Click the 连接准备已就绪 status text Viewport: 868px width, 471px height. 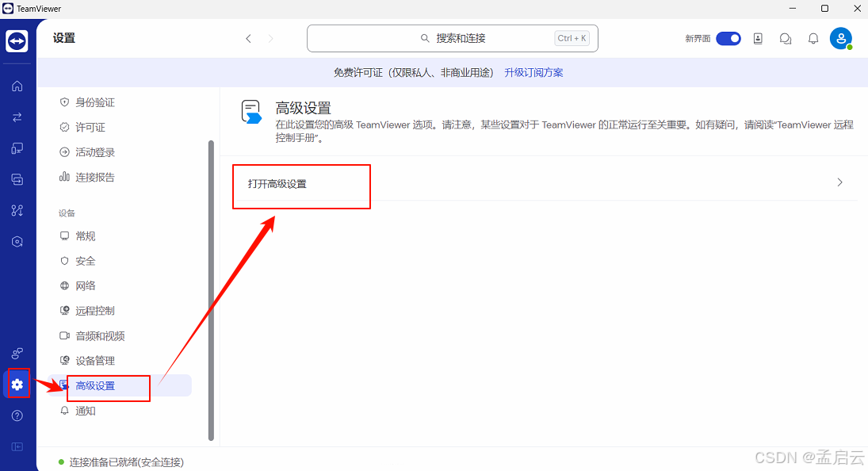point(126,462)
